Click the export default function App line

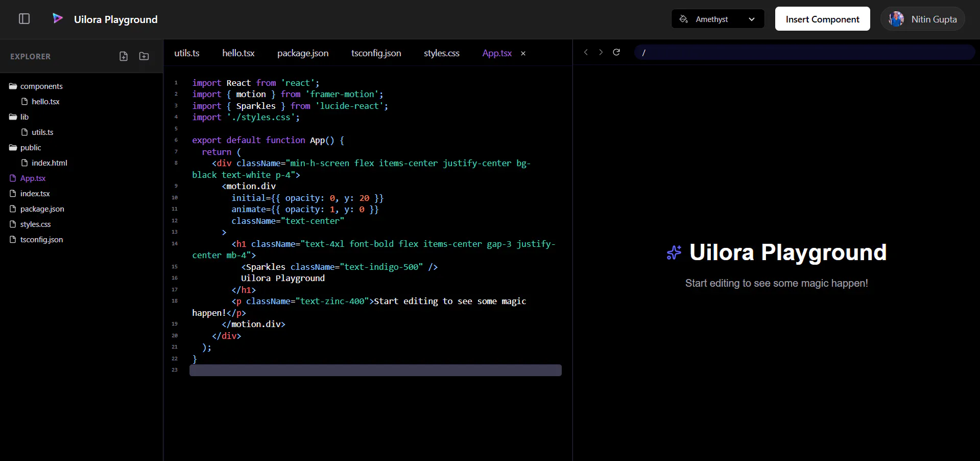[268, 140]
